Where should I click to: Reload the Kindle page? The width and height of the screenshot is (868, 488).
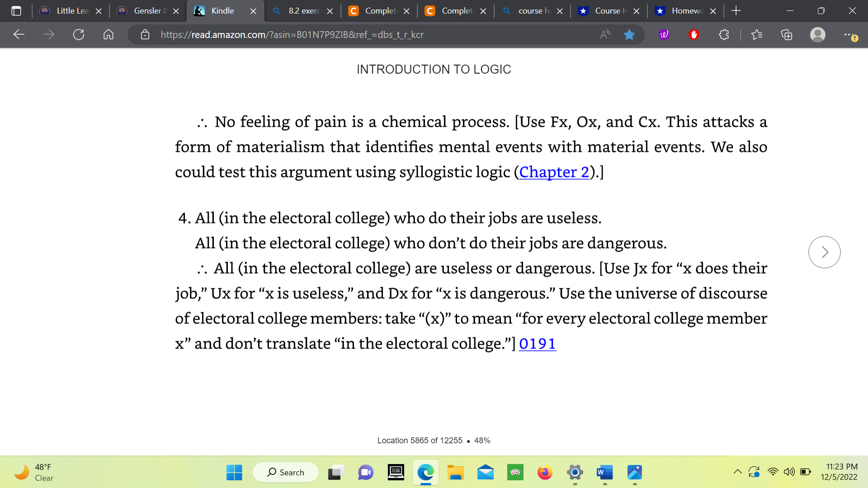click(79, 34)
